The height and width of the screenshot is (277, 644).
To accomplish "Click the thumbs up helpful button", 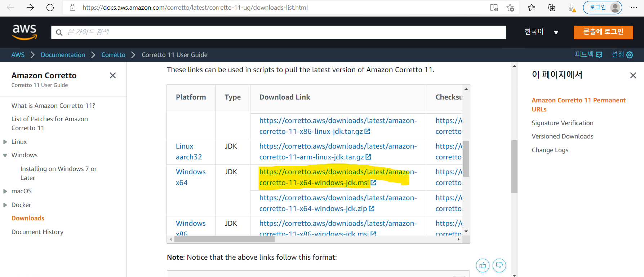I will pos(483,265).
